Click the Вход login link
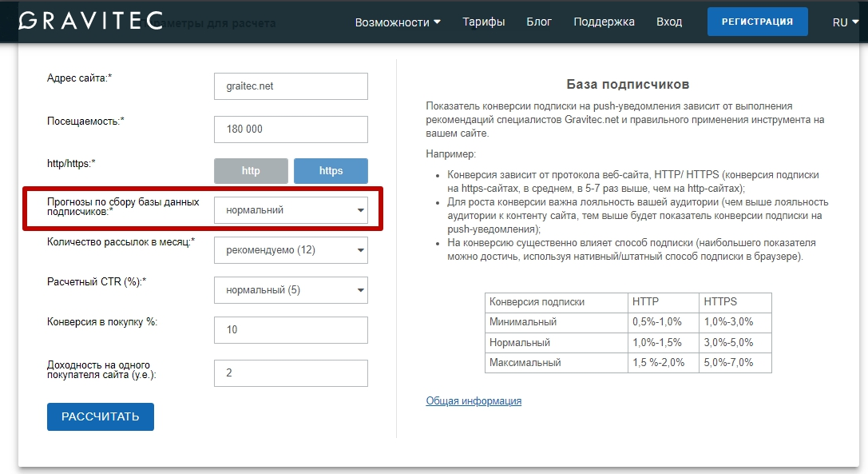 [668, 22]
